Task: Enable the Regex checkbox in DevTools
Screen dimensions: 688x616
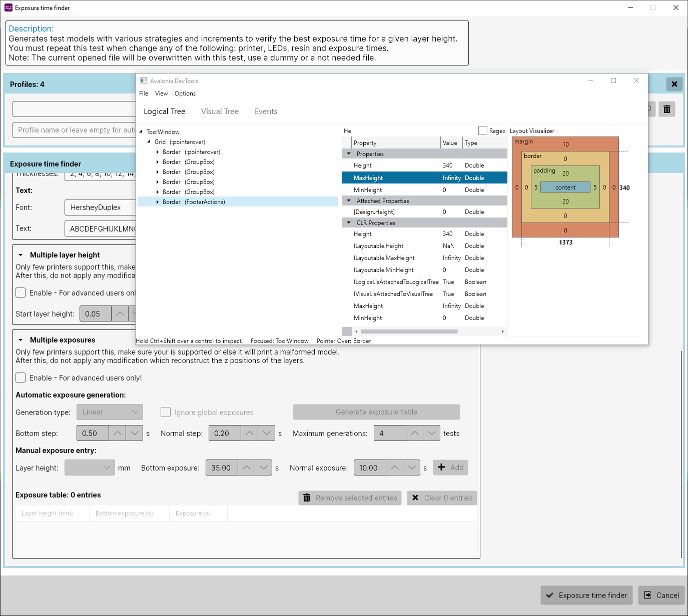Action: point(483,130)
